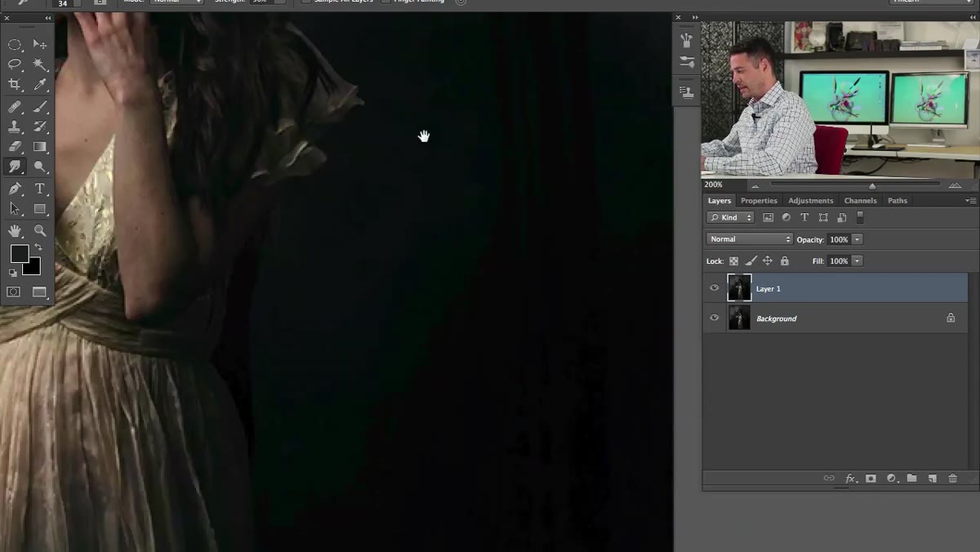Viewport: 980px width, 552px height.
Task: Select the Healing Brush tool
Action: (15, 106)
